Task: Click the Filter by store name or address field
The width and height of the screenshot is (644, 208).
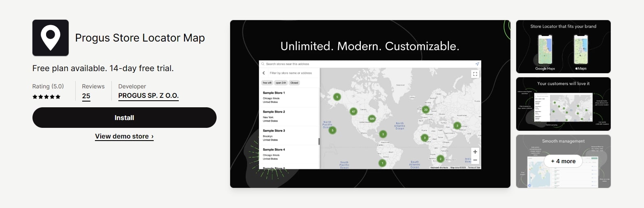Action: click(x=293, y=73)
